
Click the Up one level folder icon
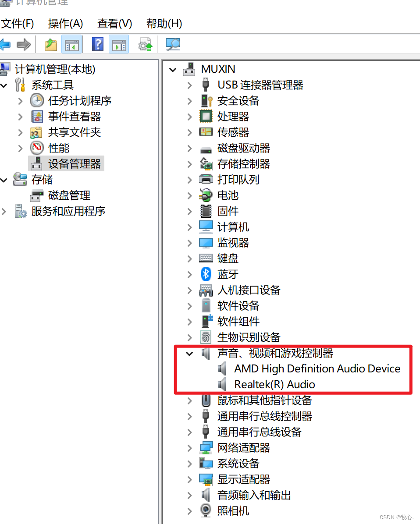(x=51, y=44)
